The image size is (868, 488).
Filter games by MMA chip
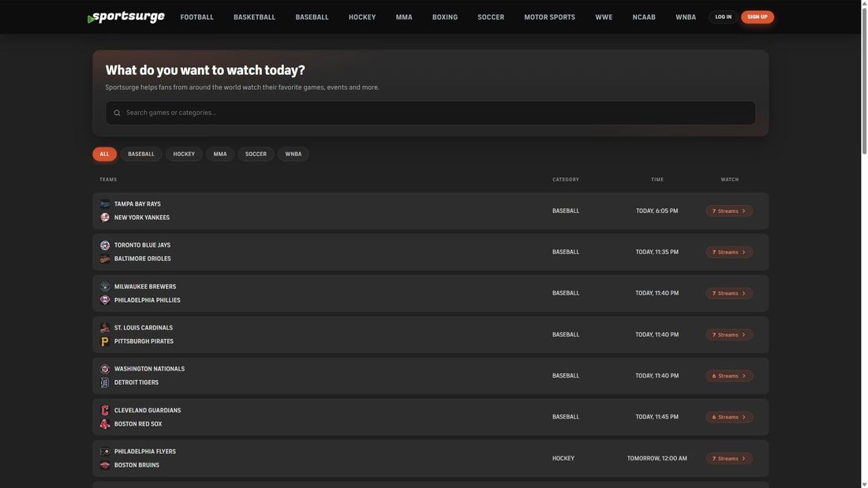point(220,155)
